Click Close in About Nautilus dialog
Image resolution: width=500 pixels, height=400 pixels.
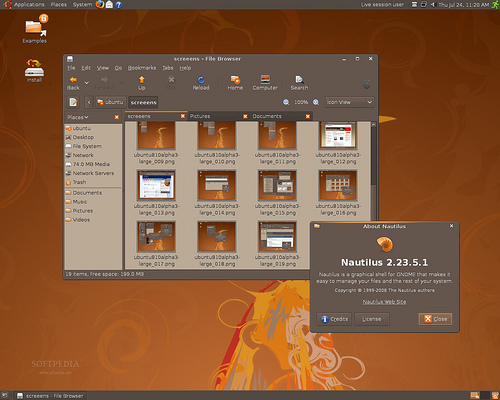coord(435,319)
